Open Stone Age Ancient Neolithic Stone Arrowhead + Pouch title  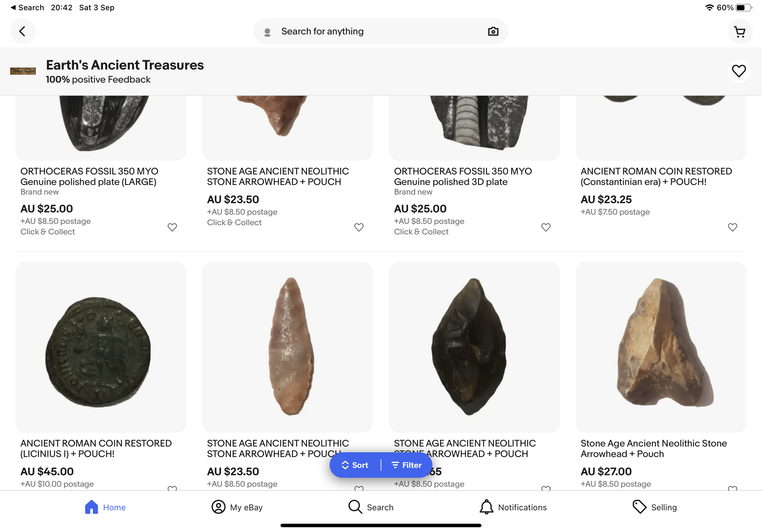[653, 448]
